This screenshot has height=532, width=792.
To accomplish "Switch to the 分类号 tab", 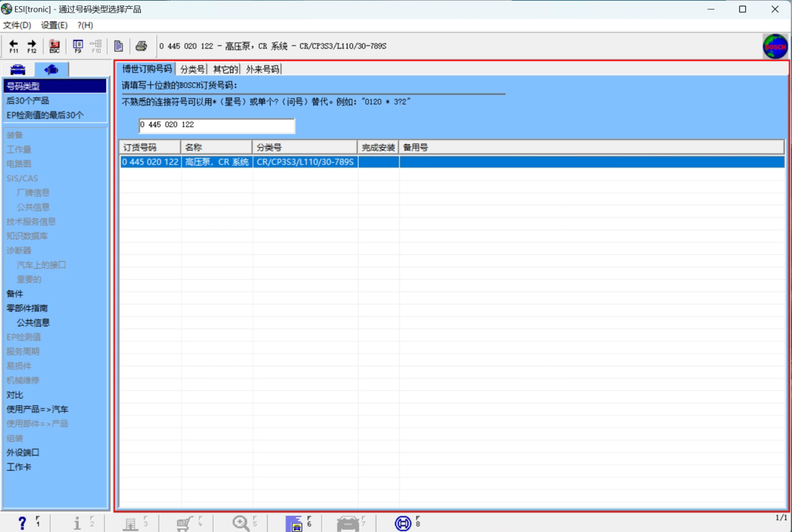I will click(192, 69).
